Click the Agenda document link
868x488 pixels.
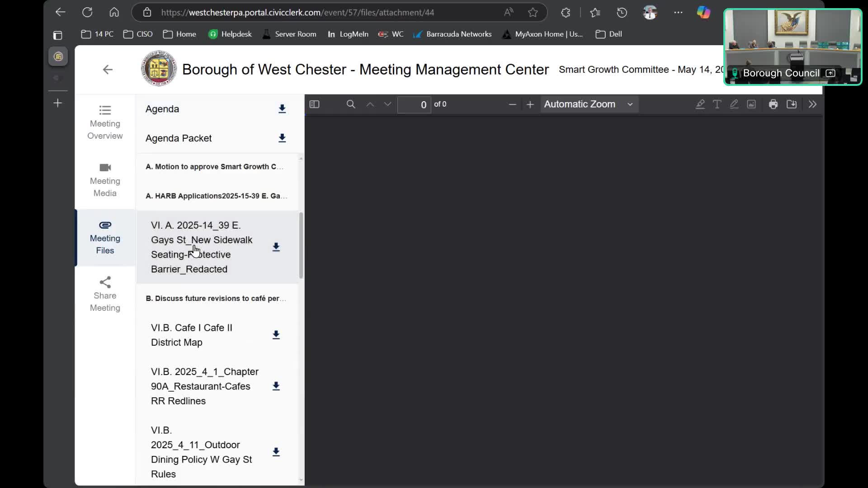[162, 109]
